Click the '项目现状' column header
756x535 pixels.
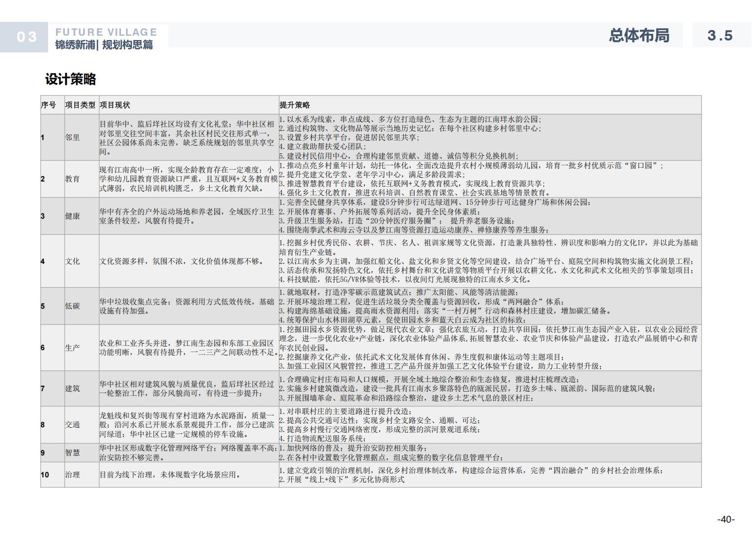pyautogui.click(x=115, y=105)
